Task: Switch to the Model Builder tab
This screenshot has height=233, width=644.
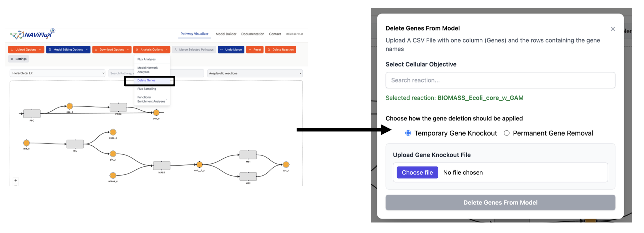Action: pos(226,34)
